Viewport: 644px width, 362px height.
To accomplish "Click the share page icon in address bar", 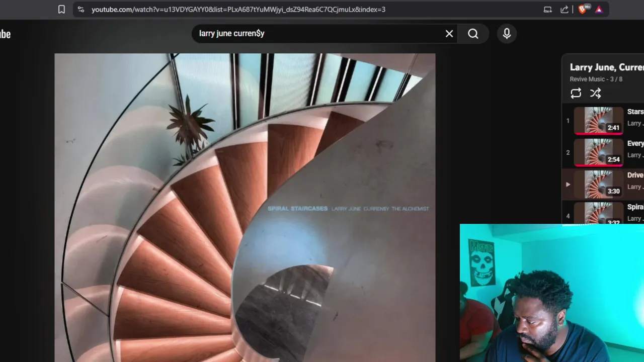I will [565, 9].
